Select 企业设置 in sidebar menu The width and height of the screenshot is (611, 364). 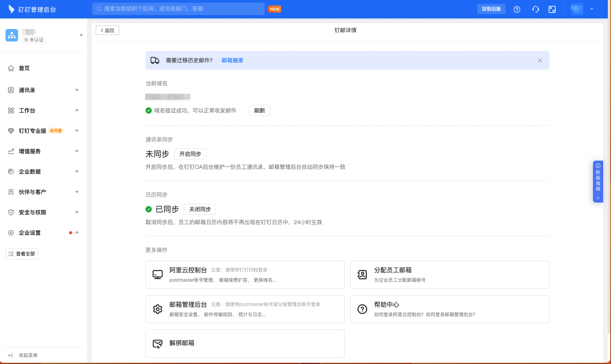coord(30,233)
